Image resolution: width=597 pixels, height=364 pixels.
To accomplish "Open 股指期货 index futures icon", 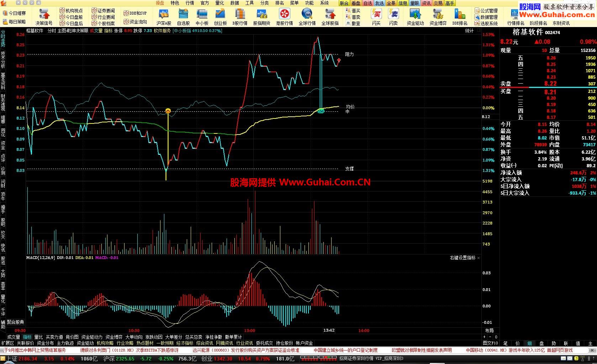I will [261, 16].
